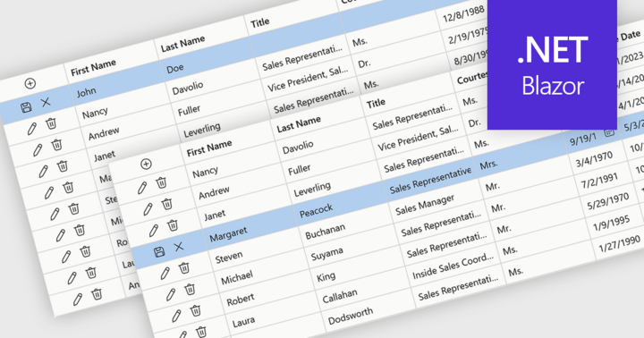644x338 pixels.
Task: Cancel editing the John Doe row
Action: click(x=46, y=102)
